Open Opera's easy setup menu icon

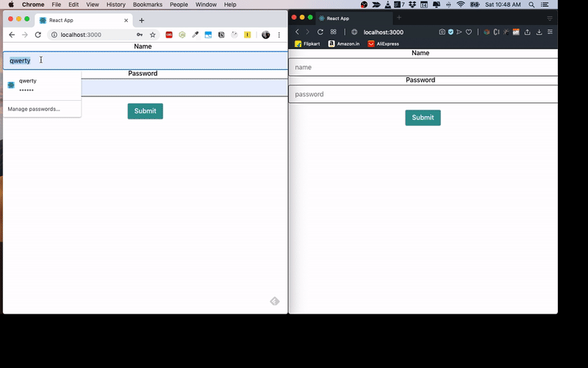pos(551,32)
